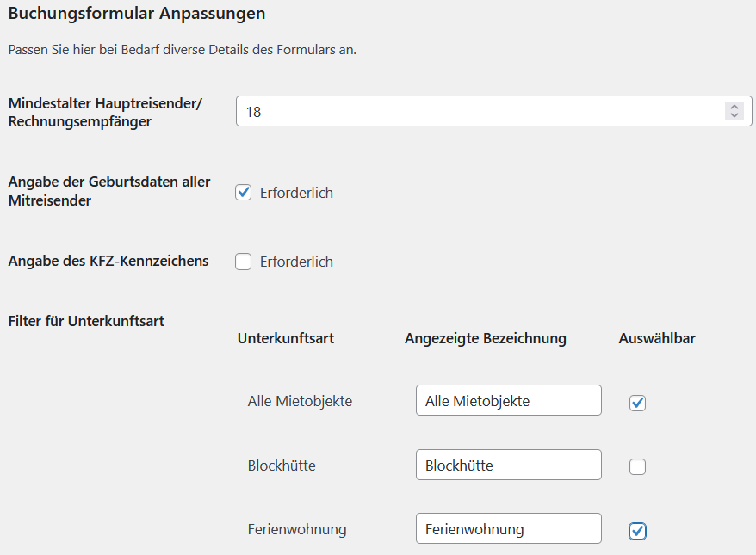The width and height of the screenshot is (756, 555).
Task: Select the Ferienwohnung display name textbox
Action: (508, 529)
